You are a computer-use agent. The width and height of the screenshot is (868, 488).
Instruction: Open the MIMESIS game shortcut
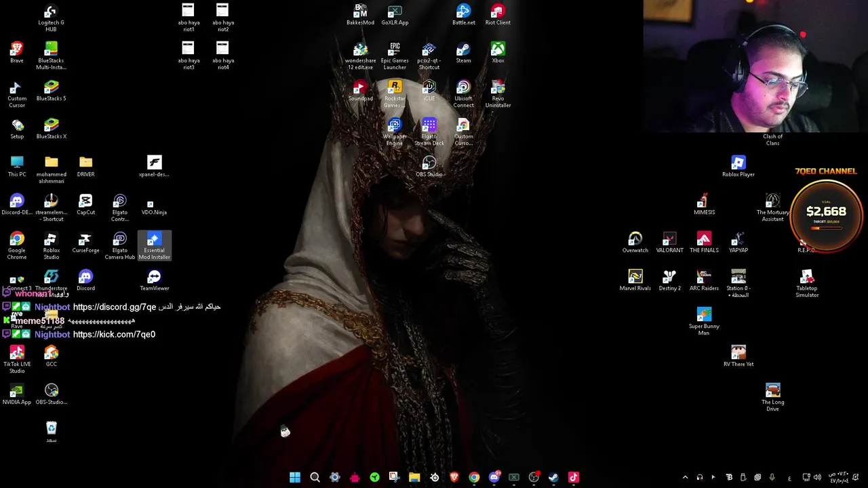point(704,205)
